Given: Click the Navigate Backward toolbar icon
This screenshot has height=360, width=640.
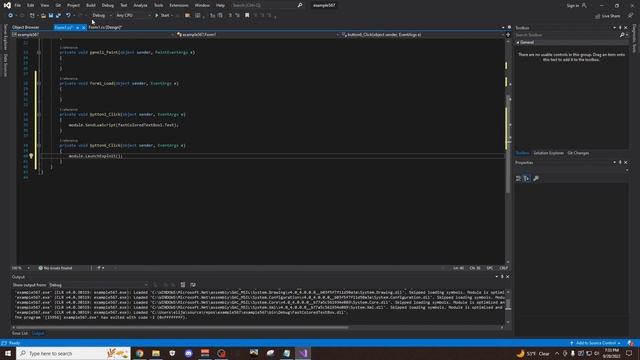Looking at the screenshot, I should pyautogui.click(x=10, y=16).
